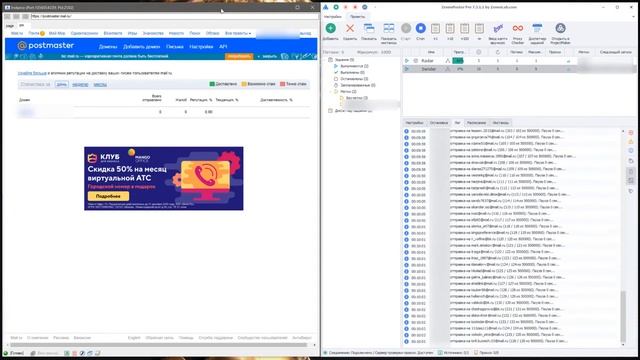
Task: Select неделю statistics period link
Action: (80, 84)
